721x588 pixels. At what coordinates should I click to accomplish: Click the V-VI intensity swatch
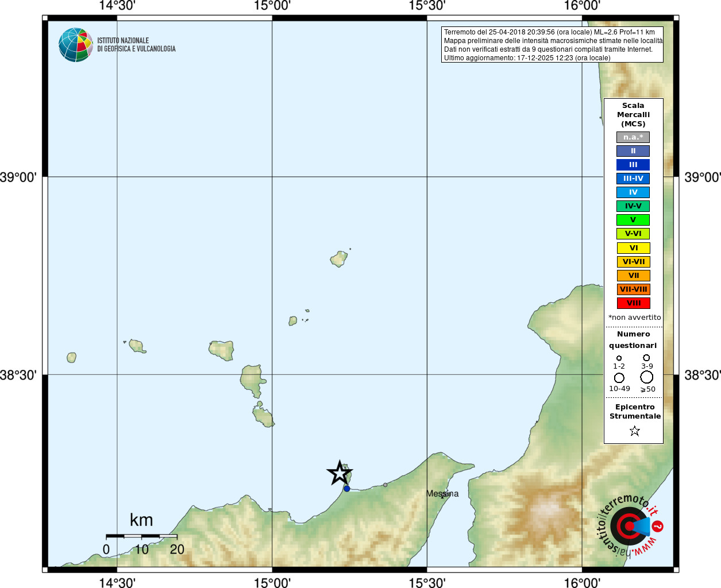pyautogui.click(x=633, y=234)
